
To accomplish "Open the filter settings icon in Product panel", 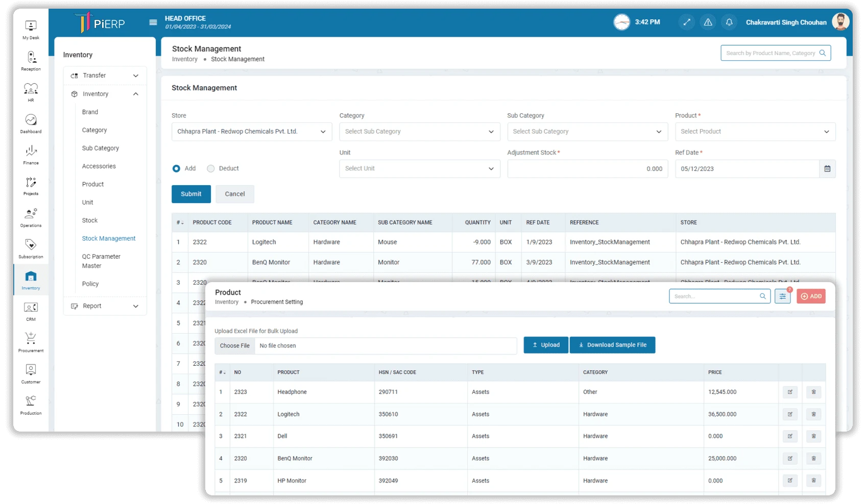I will 782,296.
